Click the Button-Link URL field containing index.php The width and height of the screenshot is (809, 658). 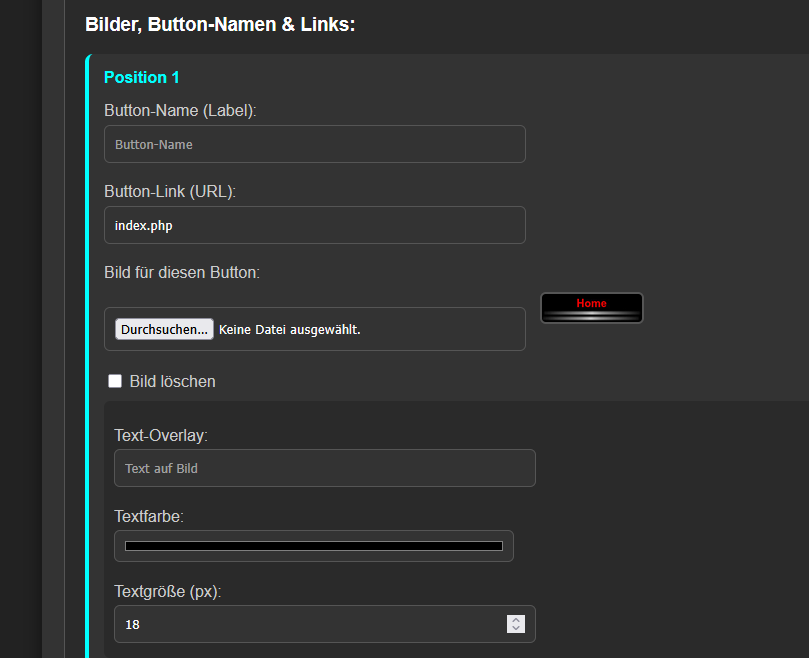pos(314,225)
